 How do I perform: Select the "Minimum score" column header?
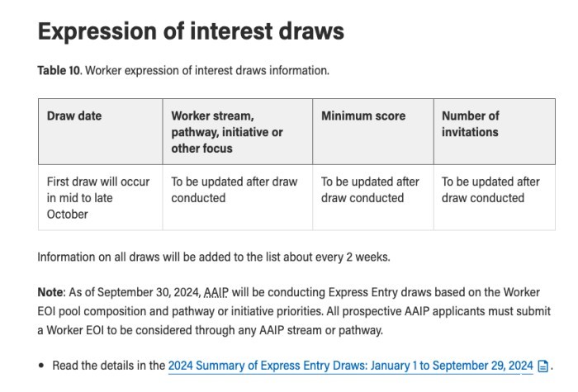coord(363,116)
